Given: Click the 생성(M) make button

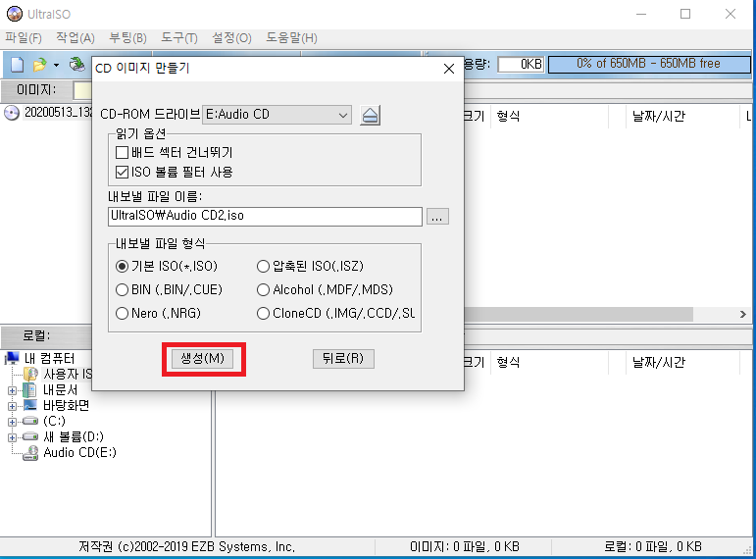Looking at the screenshot, I should (203, 358).
